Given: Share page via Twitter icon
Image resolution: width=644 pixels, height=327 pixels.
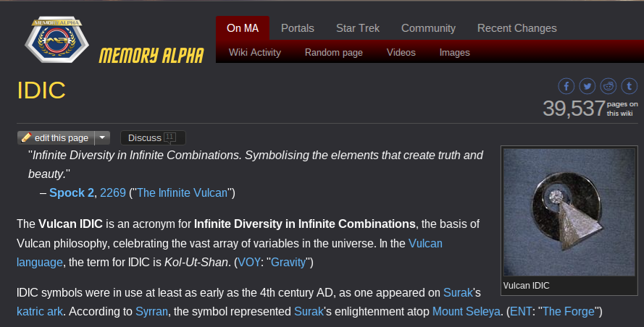Looking at the screenshot, I should 587,86.
